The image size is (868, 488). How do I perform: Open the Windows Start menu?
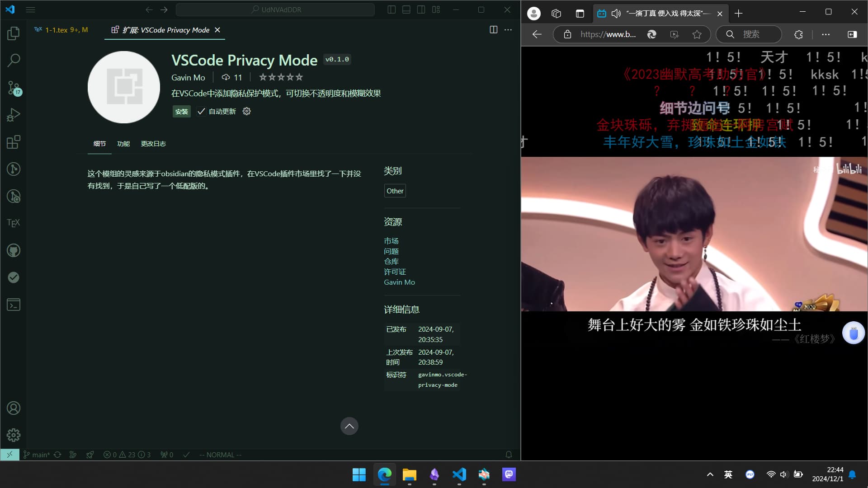click(359, 474)
